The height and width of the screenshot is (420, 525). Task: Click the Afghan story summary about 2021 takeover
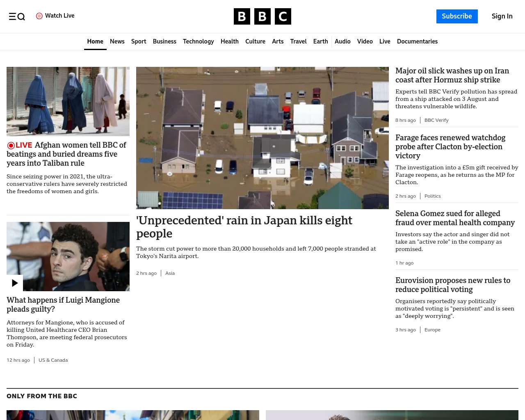(67, 184)
